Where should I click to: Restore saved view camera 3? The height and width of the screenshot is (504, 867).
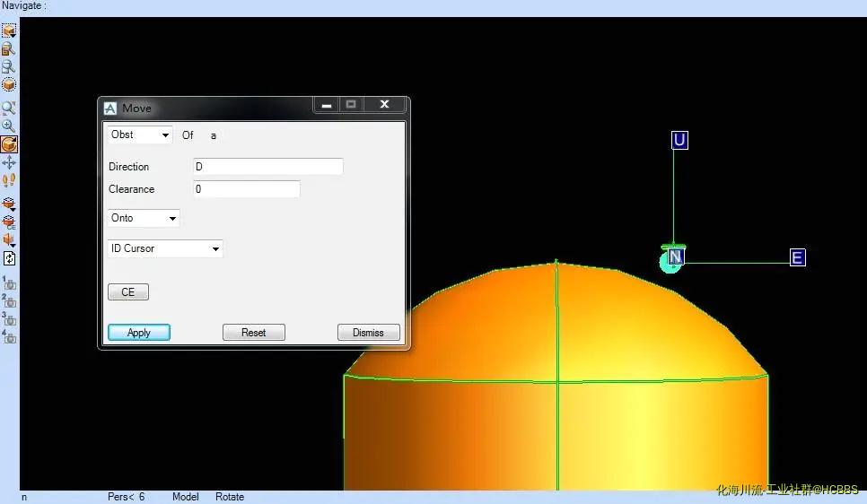(9, 319)
